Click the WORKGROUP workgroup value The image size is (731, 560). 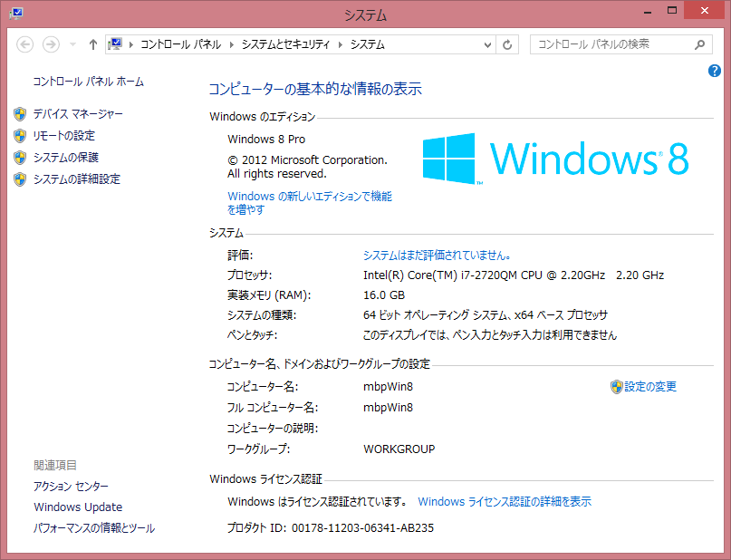click(x=399, y=449)
